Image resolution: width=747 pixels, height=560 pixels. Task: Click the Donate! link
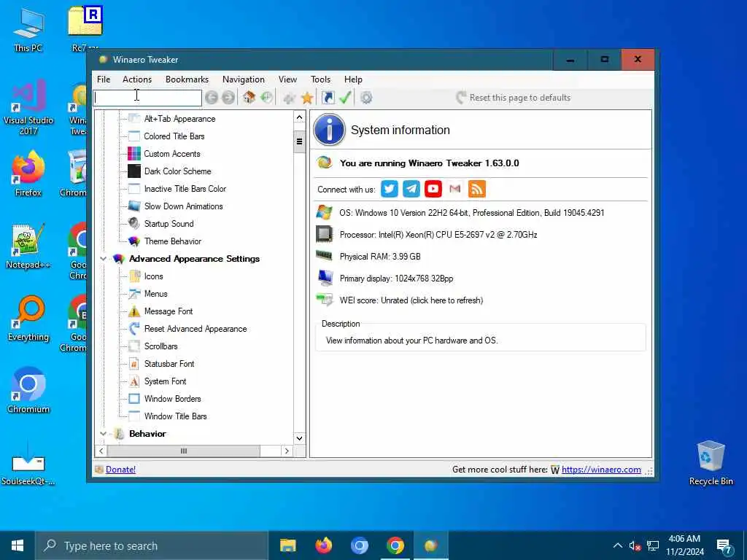click(120, 470)
